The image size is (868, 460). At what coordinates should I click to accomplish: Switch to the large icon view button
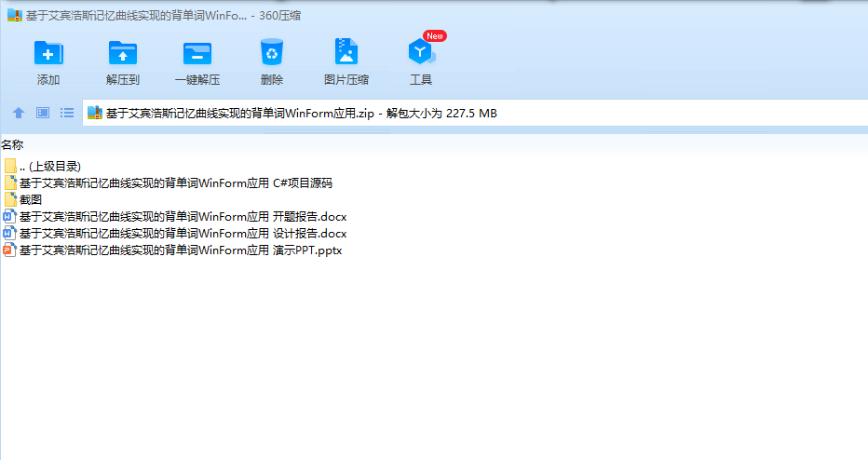click(x=43, y=113)
